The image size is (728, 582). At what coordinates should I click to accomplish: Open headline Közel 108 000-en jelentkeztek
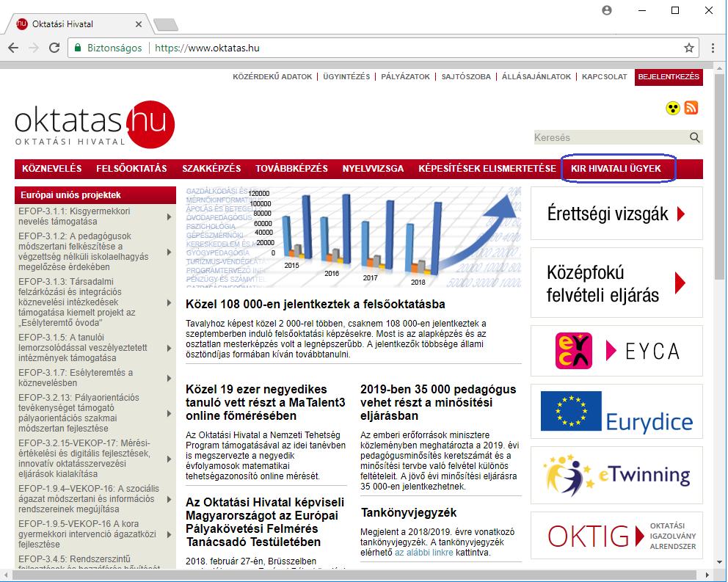pyautogui.click(x=316, y=305)
